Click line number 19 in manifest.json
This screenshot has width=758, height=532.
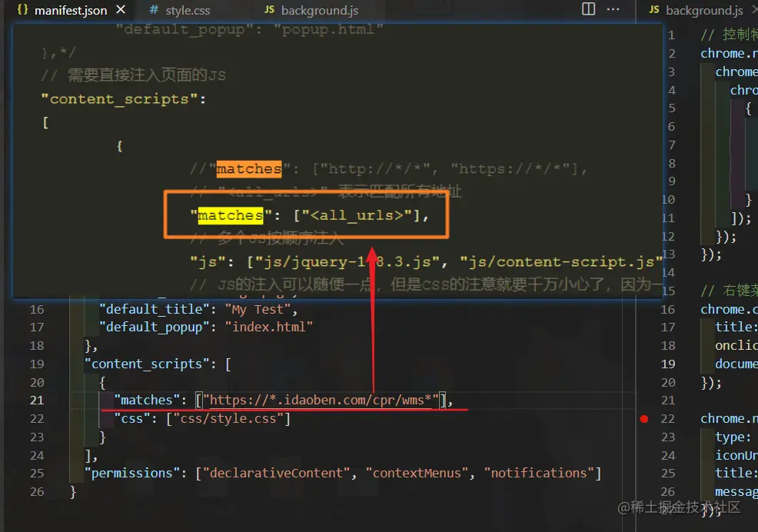[x=37, y=364]
